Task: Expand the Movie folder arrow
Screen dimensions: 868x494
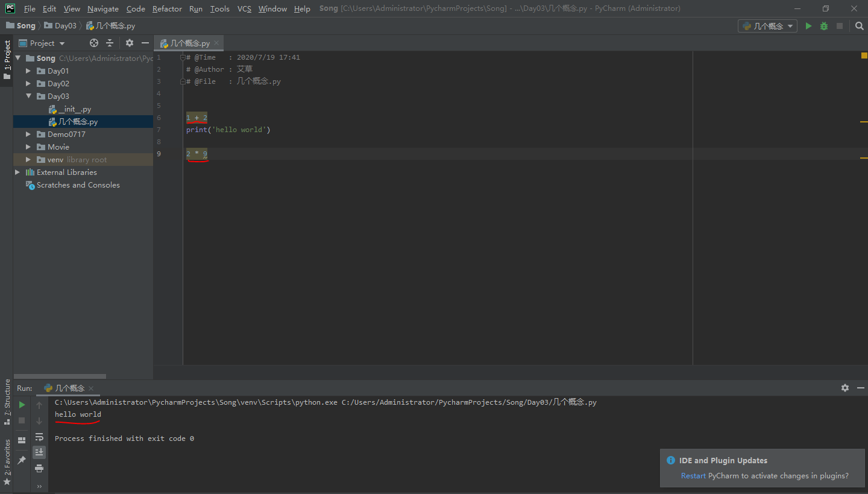Action: click(28, 147)
